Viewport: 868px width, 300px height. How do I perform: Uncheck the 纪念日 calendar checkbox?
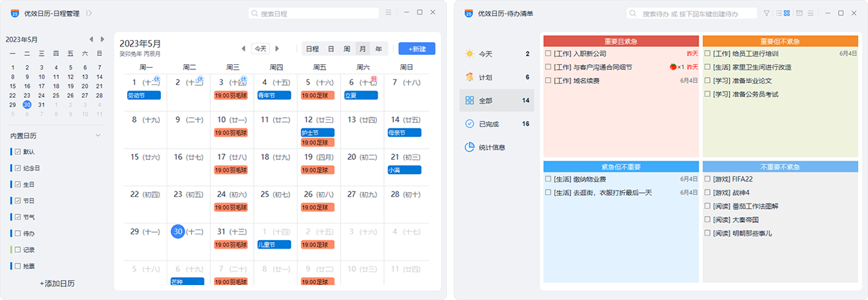click(18, 168)
